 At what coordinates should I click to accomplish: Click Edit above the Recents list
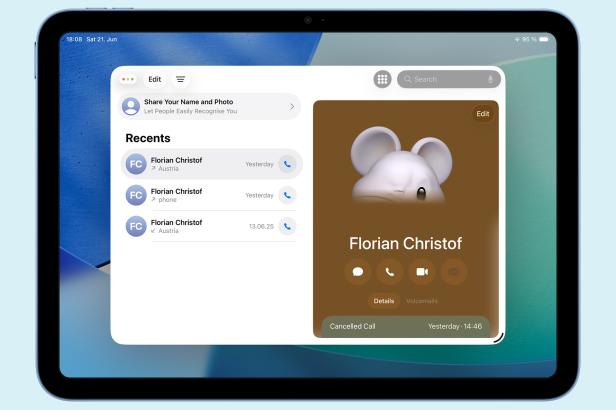tap(154, 79)
